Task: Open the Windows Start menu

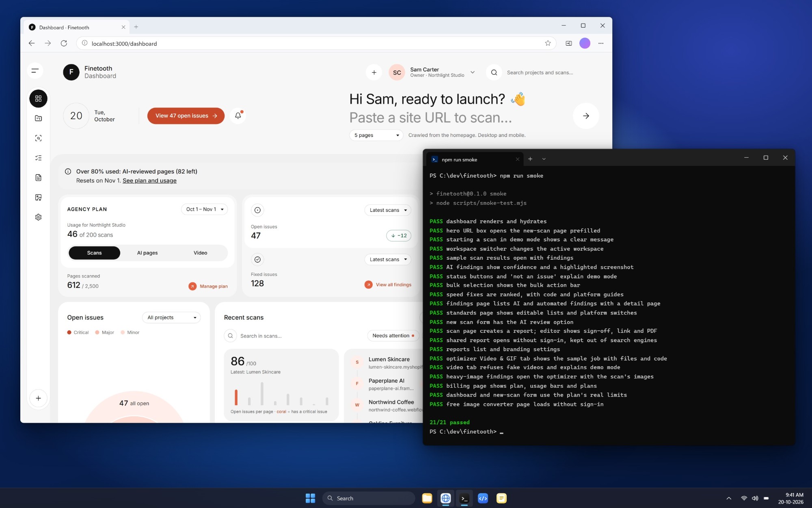Action: coord(310,498)
